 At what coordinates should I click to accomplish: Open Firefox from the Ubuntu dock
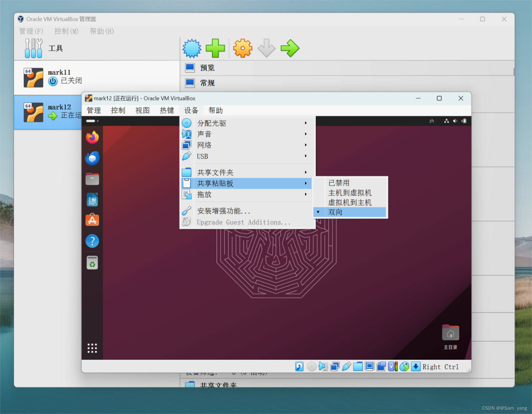92,137
